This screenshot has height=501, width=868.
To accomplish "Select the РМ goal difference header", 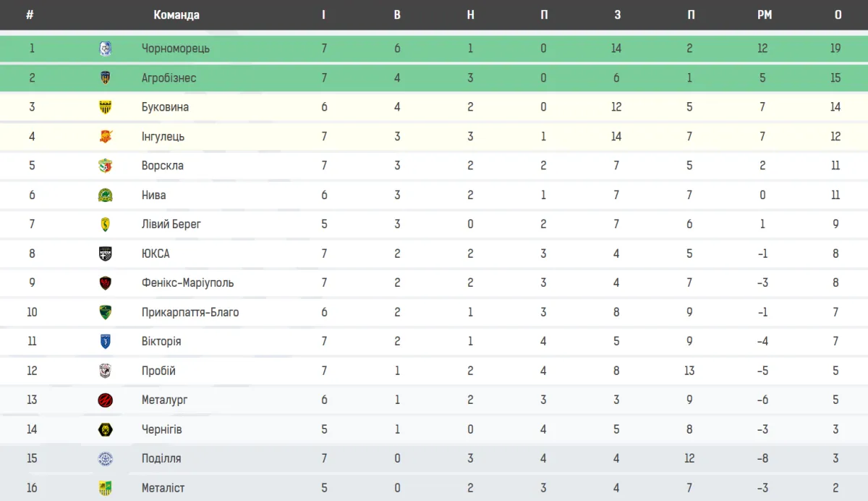I will [x=765, y=14].
